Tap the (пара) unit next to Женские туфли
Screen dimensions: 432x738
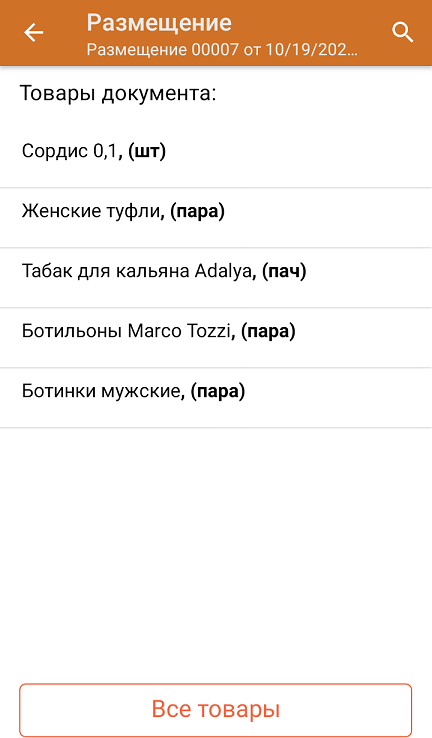[197, 211]
